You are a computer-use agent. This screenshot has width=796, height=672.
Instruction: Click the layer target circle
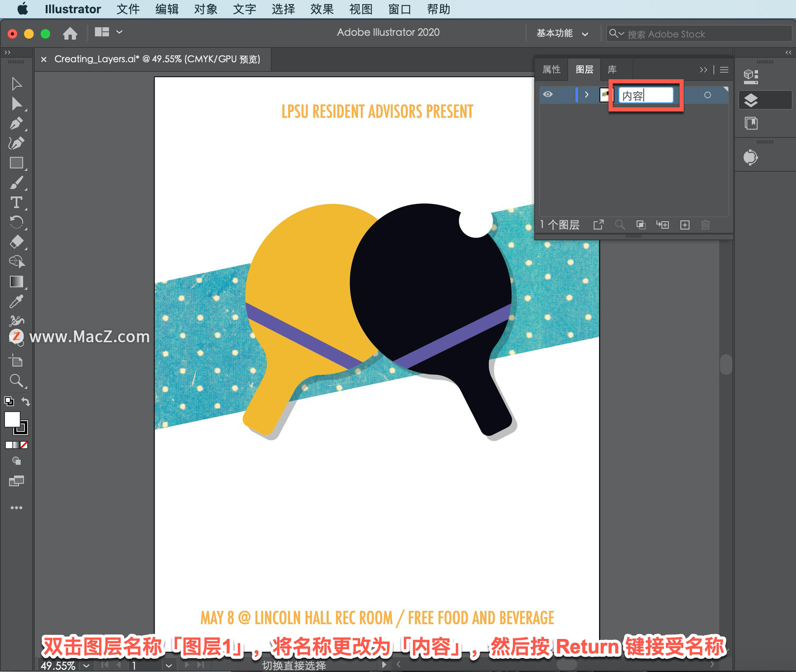707,95
